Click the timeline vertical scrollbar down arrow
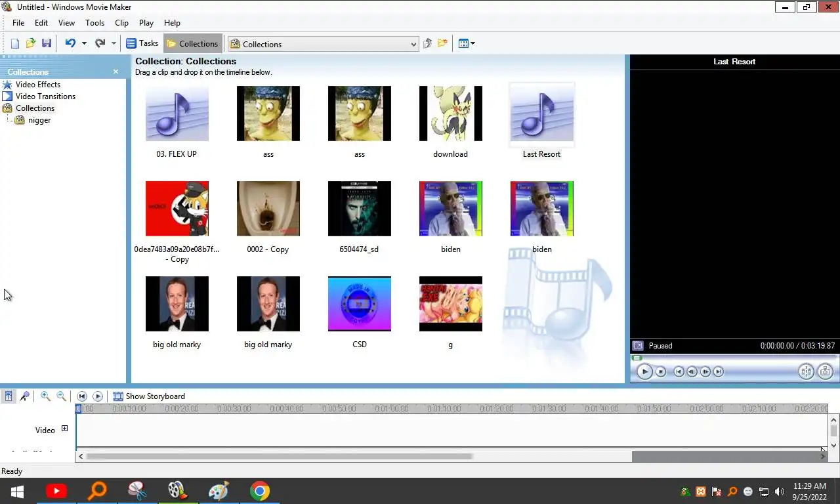The height and width of the screenshot is (504, 840). (x=834, y=445)
